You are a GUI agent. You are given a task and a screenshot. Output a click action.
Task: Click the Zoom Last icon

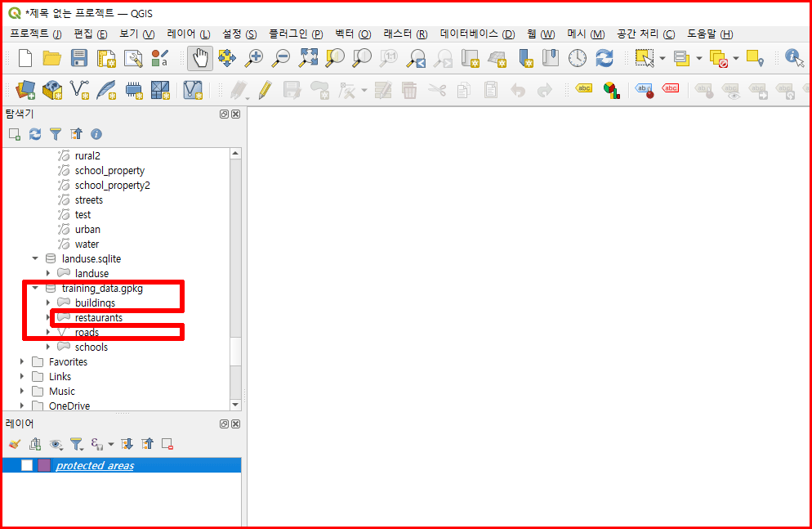[416, 58]
